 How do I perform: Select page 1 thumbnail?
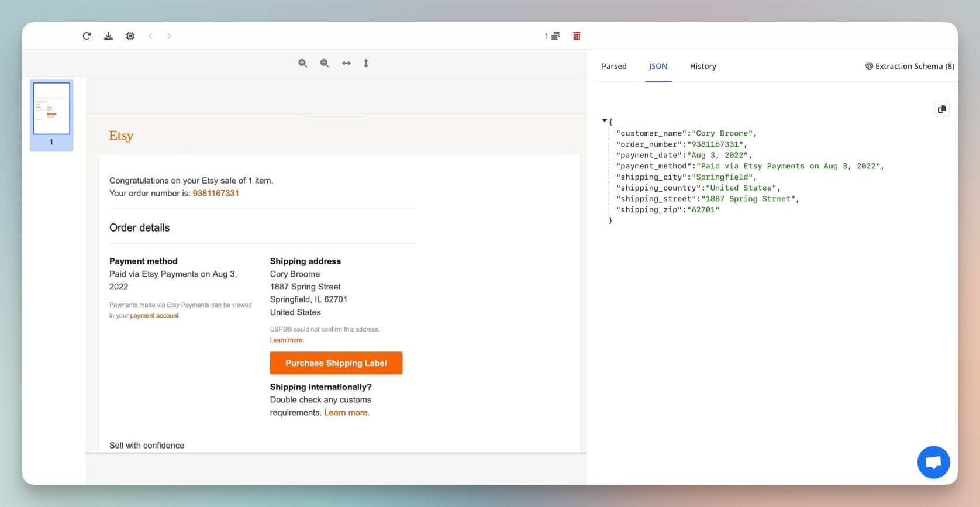[x=51, y=109]
